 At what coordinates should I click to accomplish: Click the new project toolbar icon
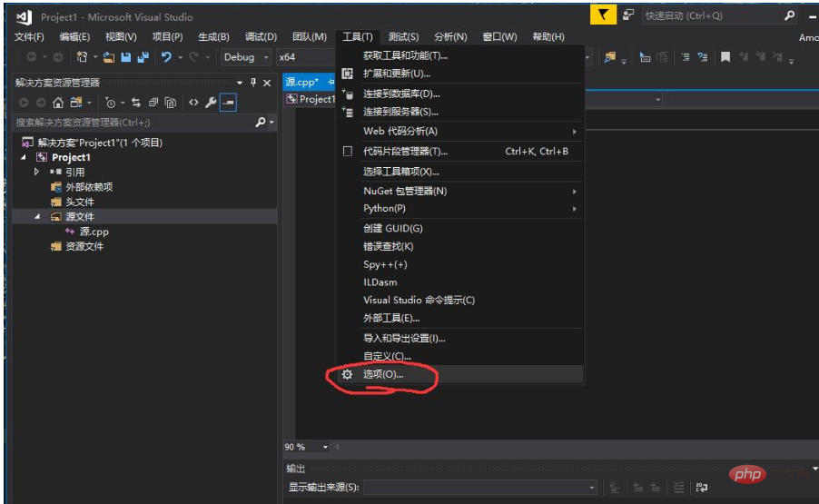click(82, 57)
